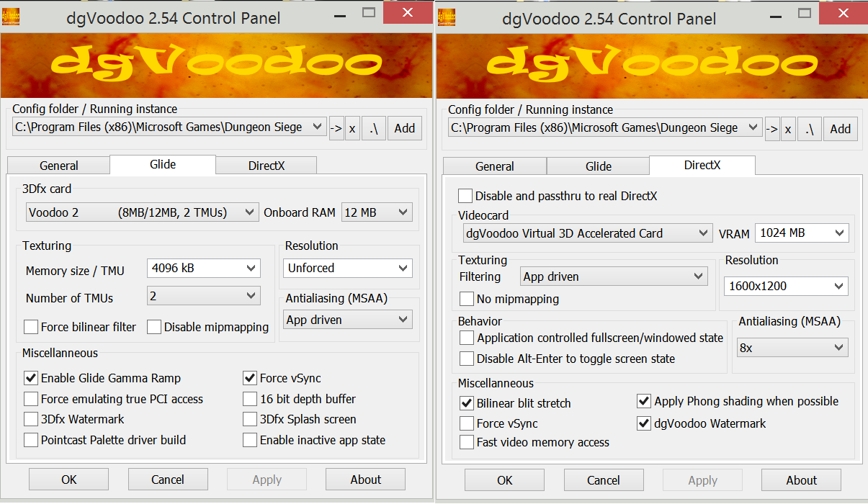Select the DirectX tab in the DirectX window
Image resolution: width=868 pixels, height=504 pixels.
702,165
